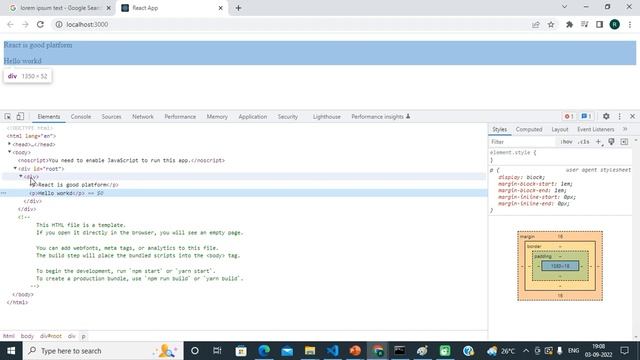Collapse the inner div node arrow
The height and width of the screenshot is (360, 640).
tap(21, 176)
